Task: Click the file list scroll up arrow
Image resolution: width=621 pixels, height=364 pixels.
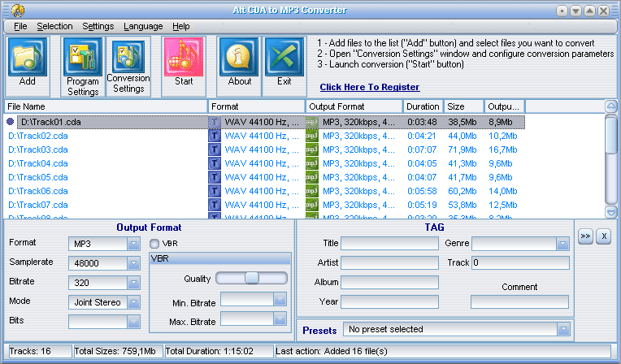Action: click(x=611, y=106)
